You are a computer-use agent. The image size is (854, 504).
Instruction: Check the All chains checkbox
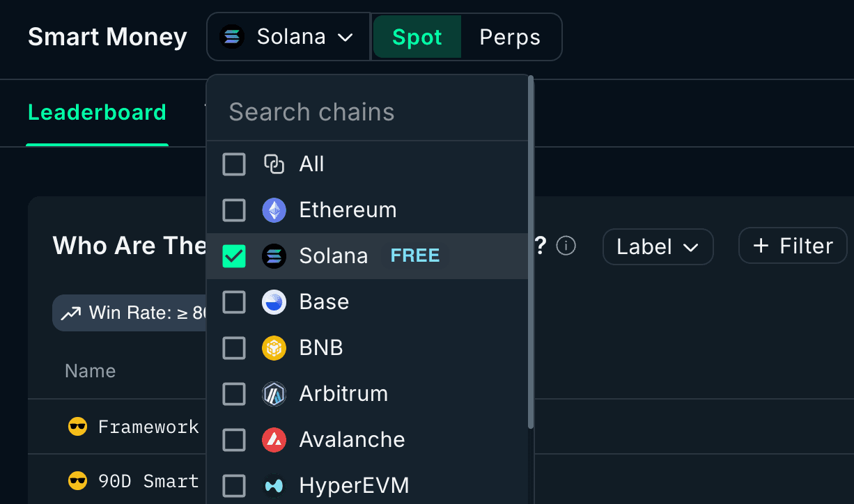click(234, 164)
